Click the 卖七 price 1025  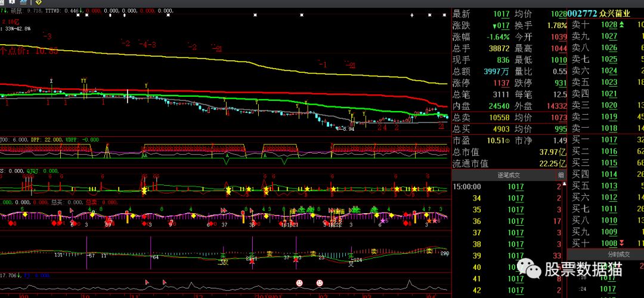click(x=609, y=59)
